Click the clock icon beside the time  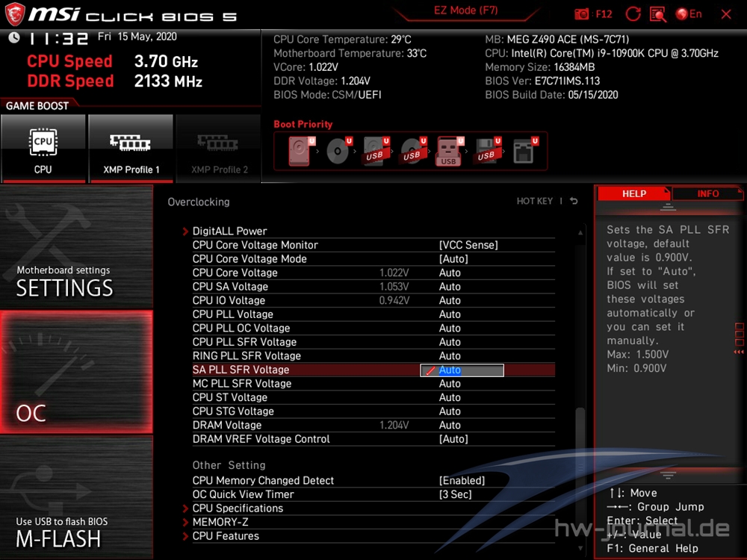tap(13, 37)
